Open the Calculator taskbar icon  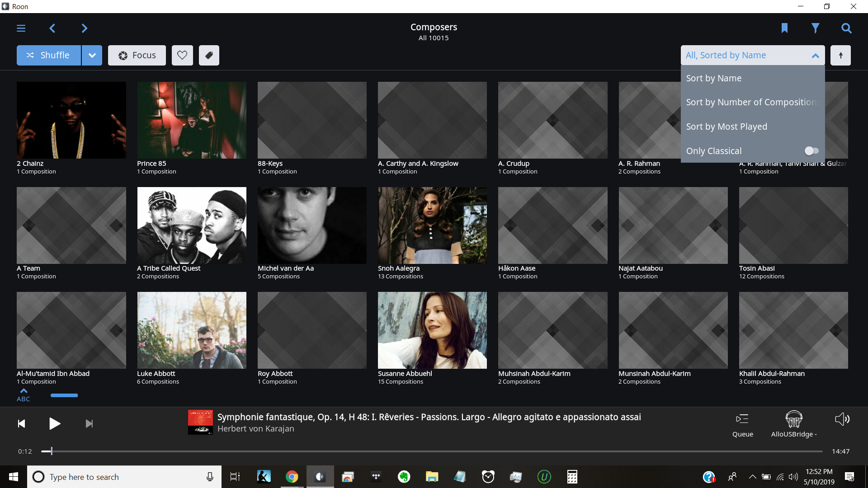tap(572, 477)
